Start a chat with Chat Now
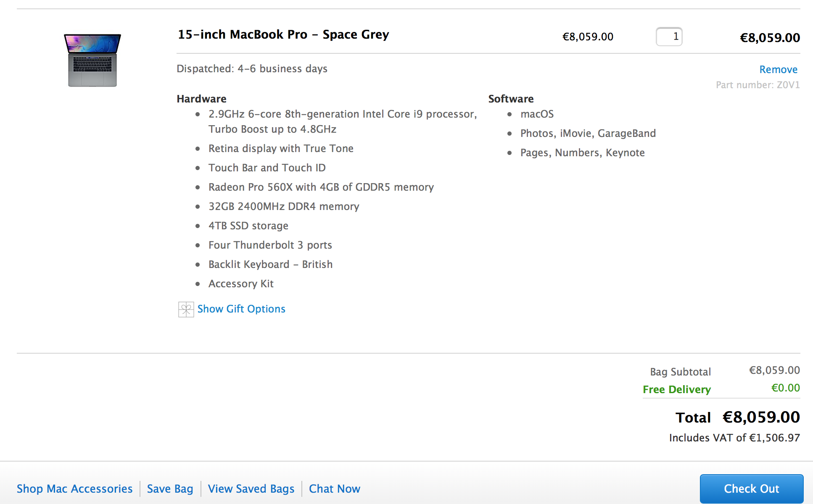 coord(335,489)
